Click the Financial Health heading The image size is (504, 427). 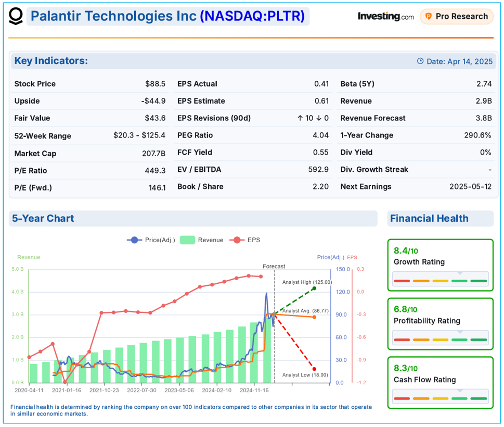429,219
